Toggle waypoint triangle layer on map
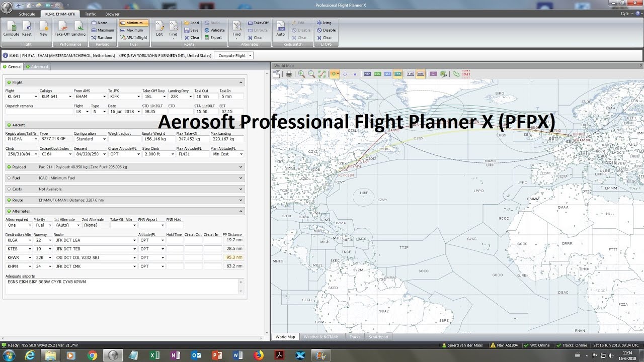The width and height of the screenshot is (644, 362). [x=355, y=74]
